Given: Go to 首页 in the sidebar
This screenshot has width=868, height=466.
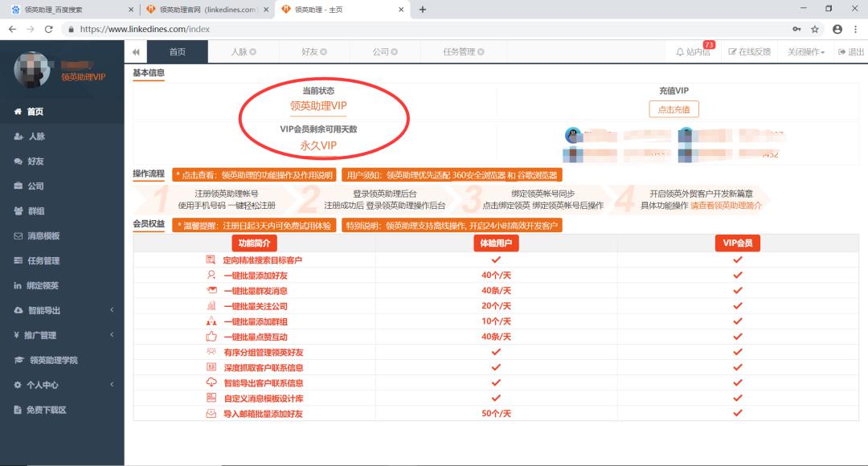Looking at the screenshot, I should coord(62,111).
